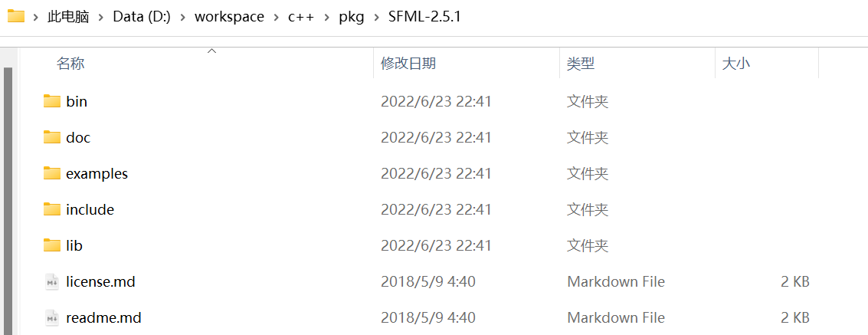Open the c++ breadcrumb segment
This screenshot has height=335, width=868.
pyautogui.click(x=301, y=17)
